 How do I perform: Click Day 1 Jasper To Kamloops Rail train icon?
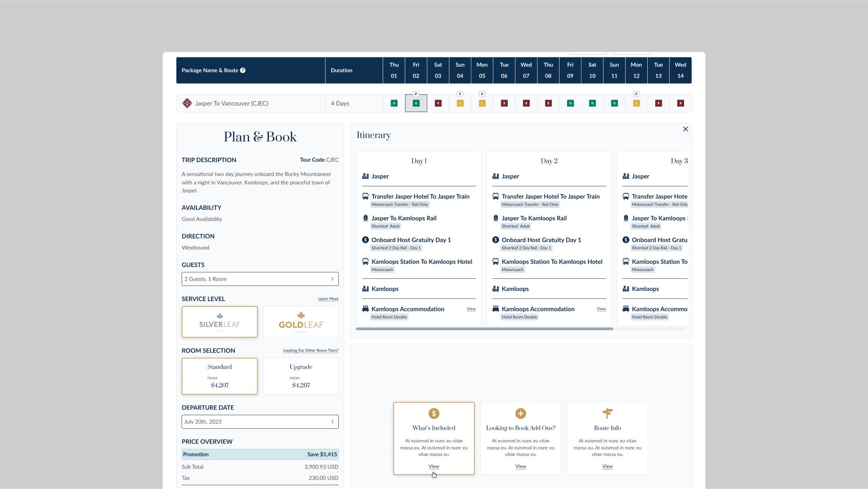[365, 218]
